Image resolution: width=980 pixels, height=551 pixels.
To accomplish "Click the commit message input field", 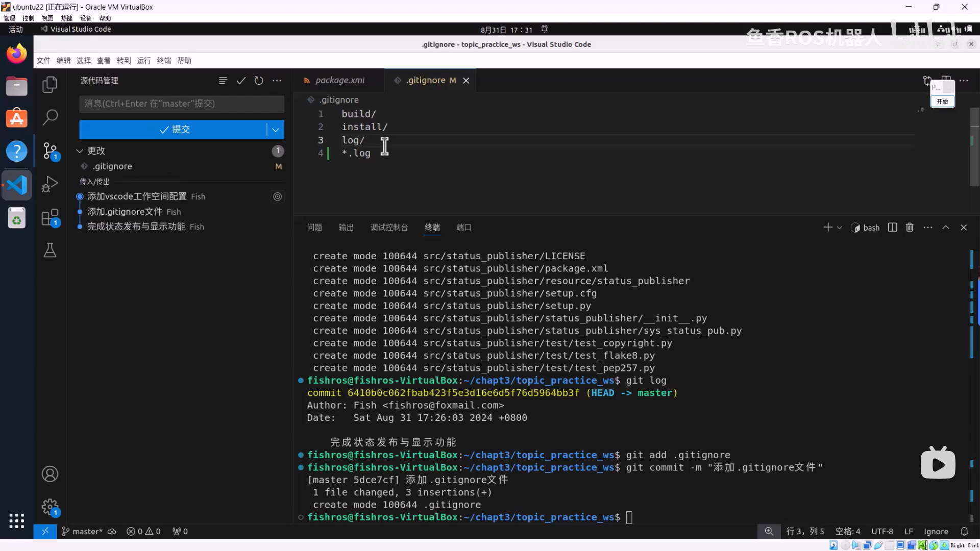I will point(181,104).
